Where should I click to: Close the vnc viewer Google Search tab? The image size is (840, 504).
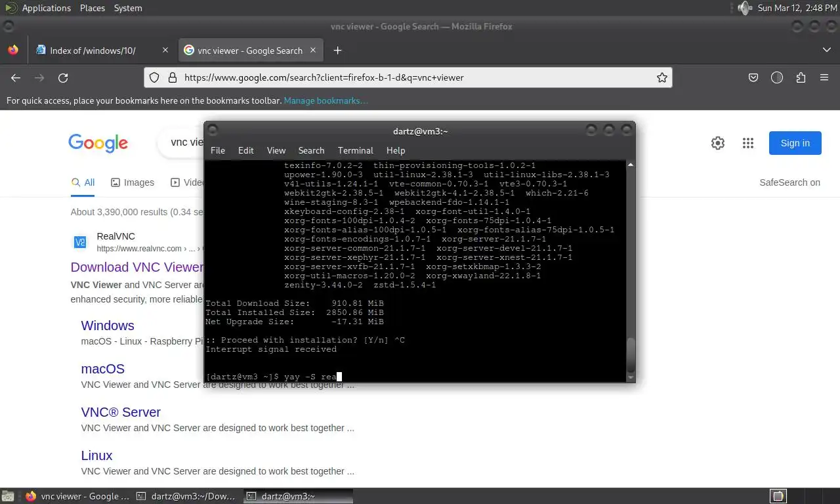click(x=313, y=50)
